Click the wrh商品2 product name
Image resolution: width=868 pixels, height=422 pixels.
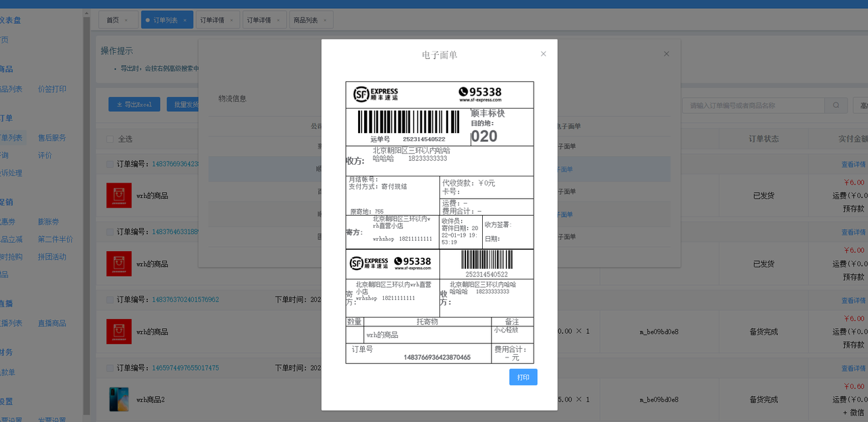click(x=151, y=400)
